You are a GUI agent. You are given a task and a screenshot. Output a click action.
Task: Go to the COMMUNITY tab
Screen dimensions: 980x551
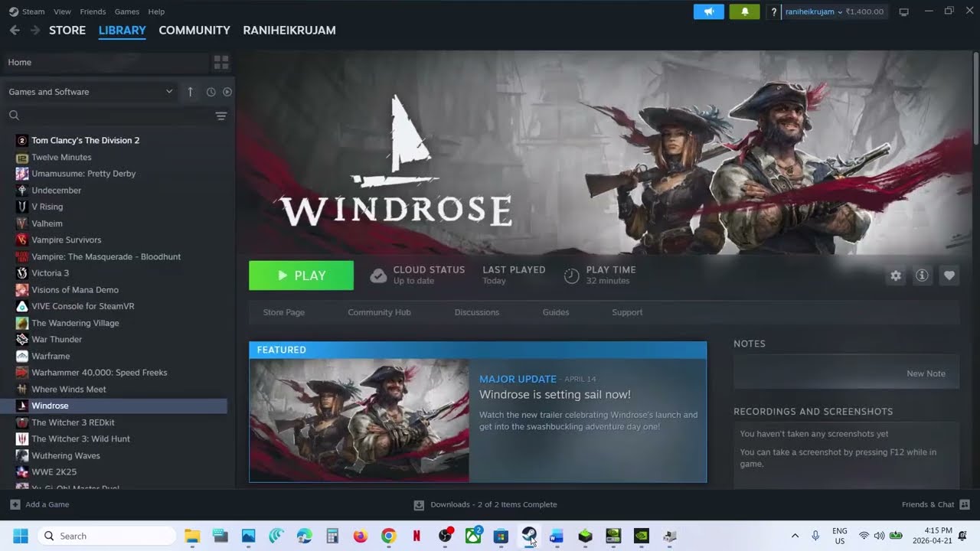(194, 31)
